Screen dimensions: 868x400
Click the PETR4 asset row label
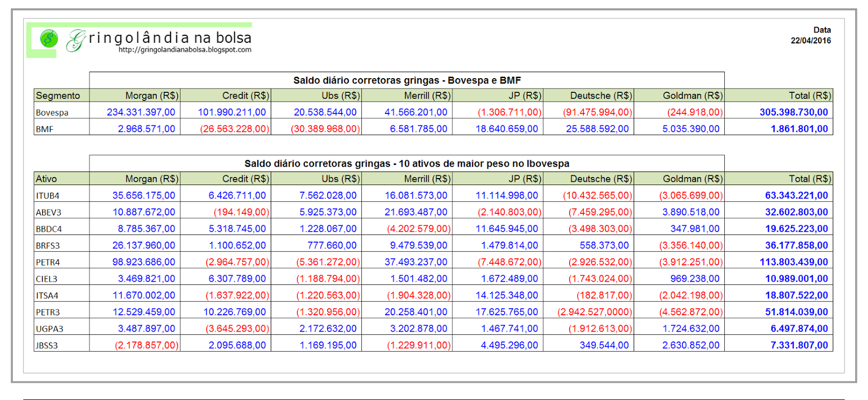coord(48,263)
